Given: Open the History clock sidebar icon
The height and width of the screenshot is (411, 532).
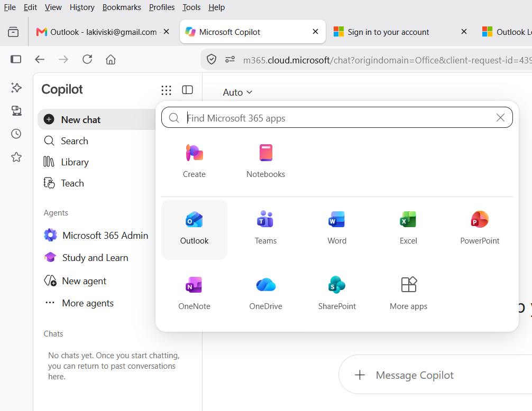Looking at the screenshot, I should click(x=16, y=134).
